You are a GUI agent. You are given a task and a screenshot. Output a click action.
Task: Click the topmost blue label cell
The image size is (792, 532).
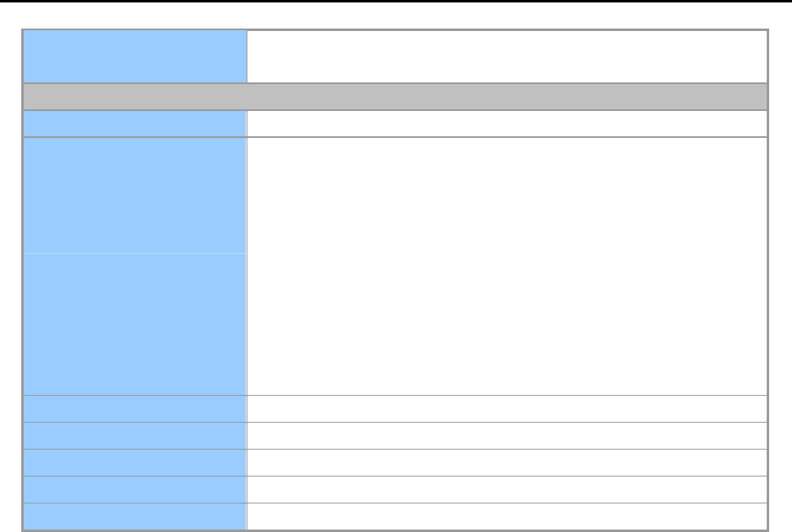click(135, 56)
